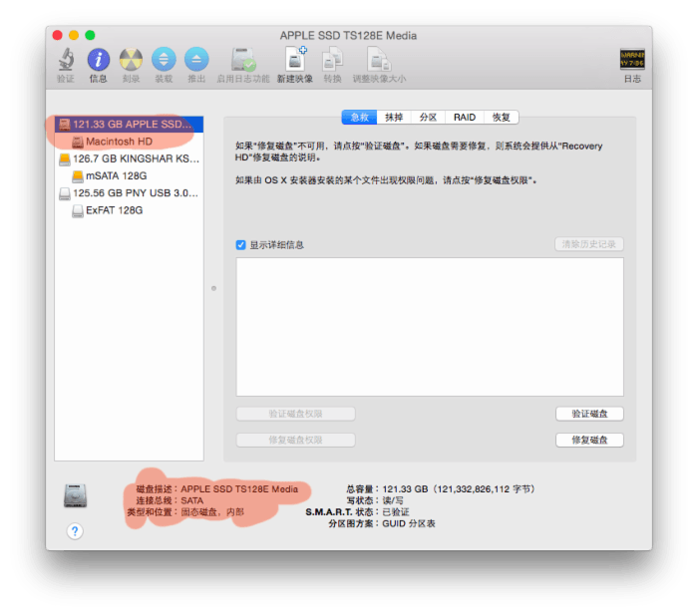Open the RAID tab
Viewport: 698px width, 616px height.
pyautogui.click(x=464, y=117)
